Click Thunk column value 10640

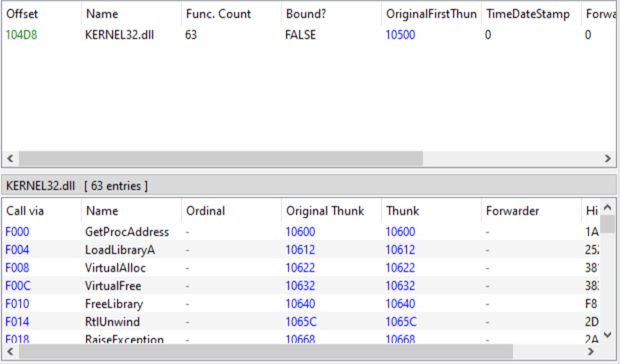click(x=400, y=304)
